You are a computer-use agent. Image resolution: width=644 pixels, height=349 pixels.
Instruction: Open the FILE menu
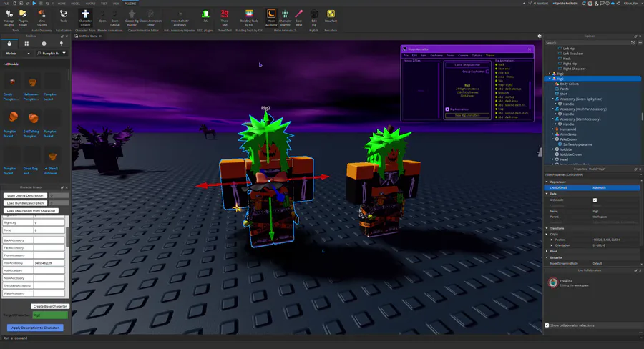point(6,4)
